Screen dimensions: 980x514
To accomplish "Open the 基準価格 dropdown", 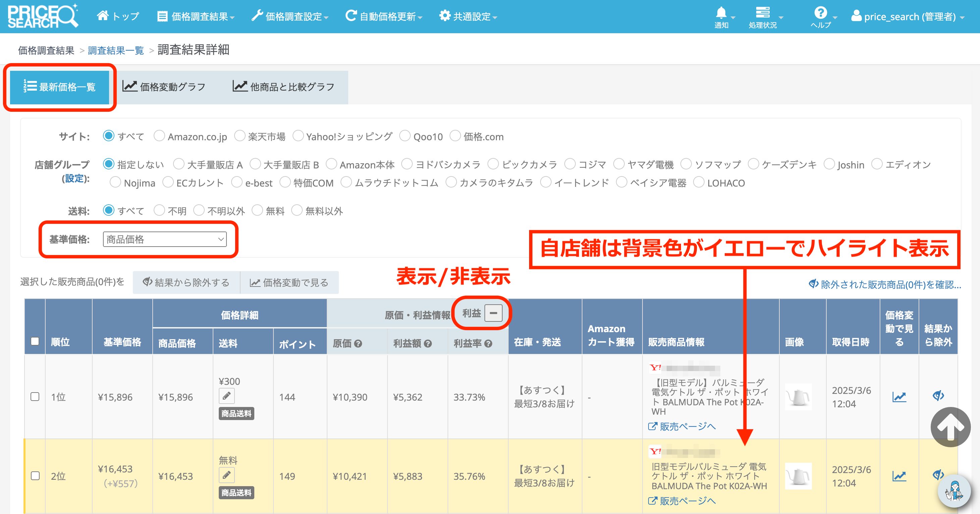I will 164,239.
